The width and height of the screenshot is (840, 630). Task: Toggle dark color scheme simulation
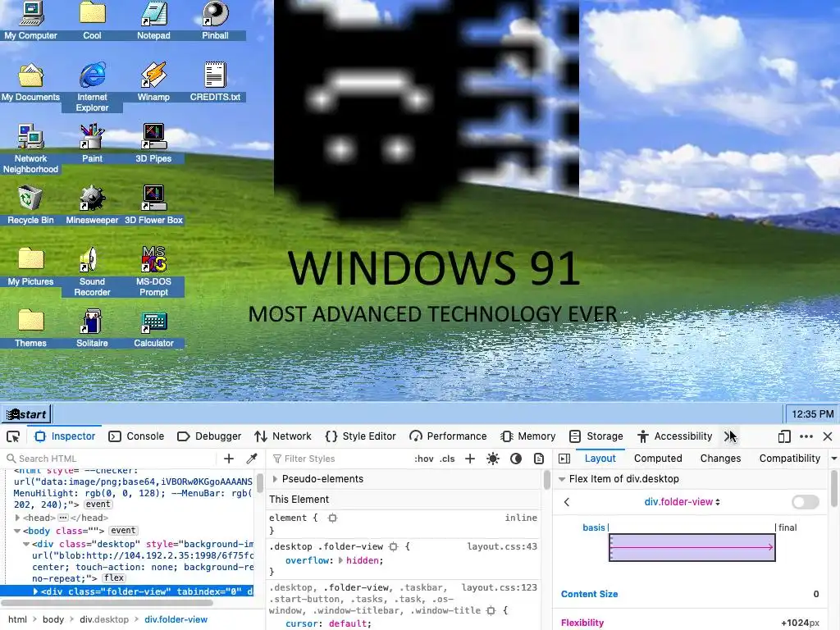tap(516, 459)
